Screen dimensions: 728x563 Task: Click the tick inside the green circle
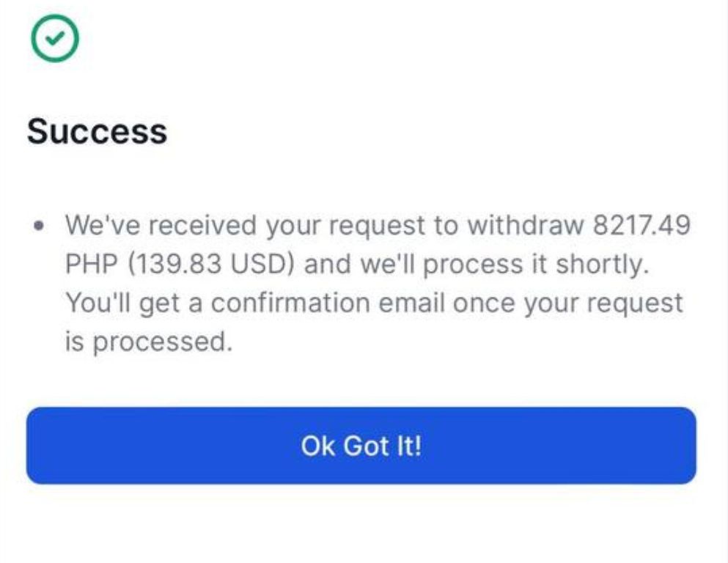pos(55,38)
